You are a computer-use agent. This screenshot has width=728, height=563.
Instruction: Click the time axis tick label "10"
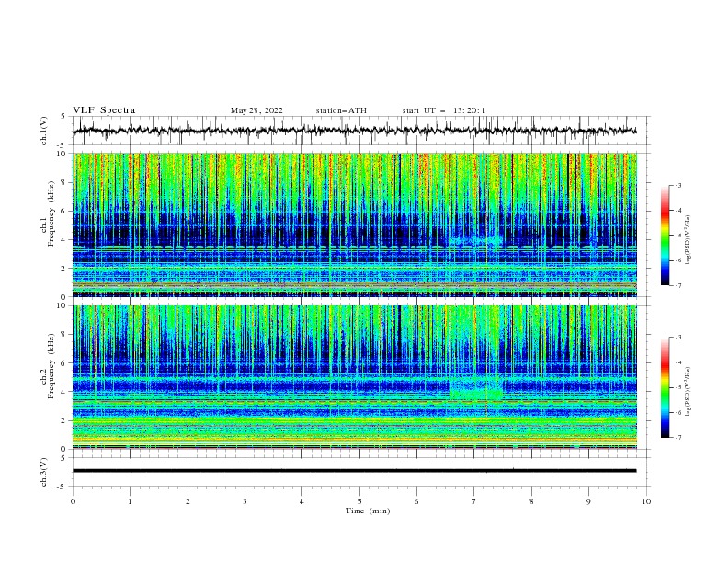[646, 501]
